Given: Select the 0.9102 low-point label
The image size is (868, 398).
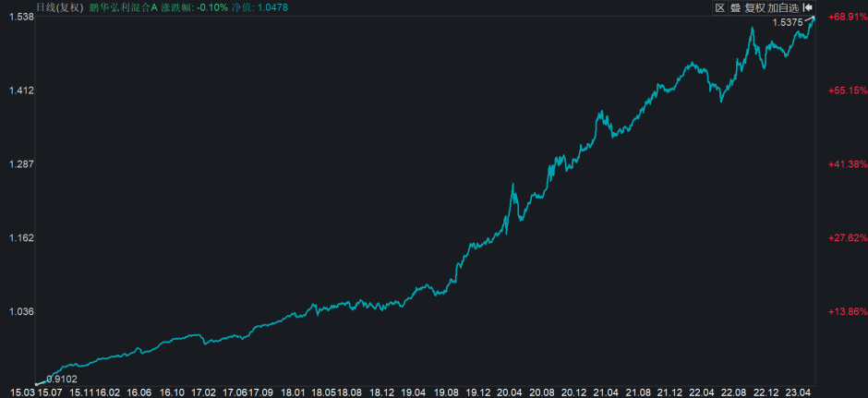Looking at the screenshot, I should pyautogui.click(x=62, y=380).
